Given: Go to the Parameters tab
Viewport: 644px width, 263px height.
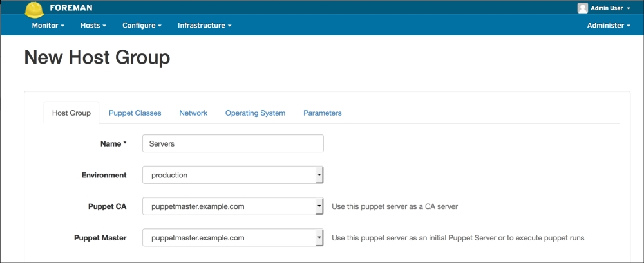Looking at the screenshot, I should (322, 113).
